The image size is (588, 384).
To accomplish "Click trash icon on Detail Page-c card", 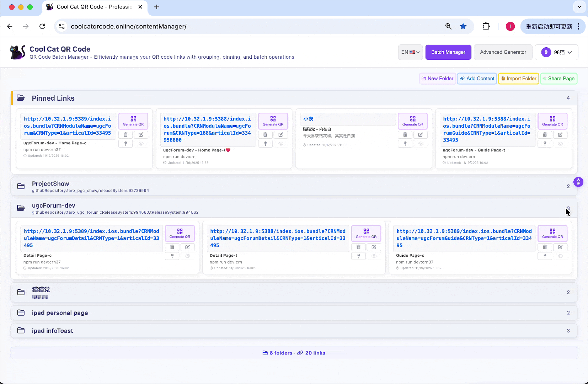I will tap(172, 247).
